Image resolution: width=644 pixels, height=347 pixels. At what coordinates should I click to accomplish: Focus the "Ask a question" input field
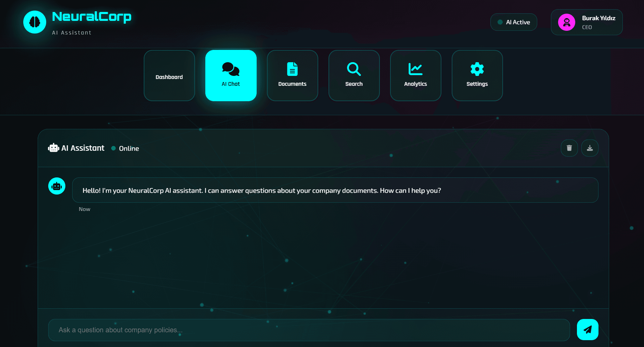[309, 330]
